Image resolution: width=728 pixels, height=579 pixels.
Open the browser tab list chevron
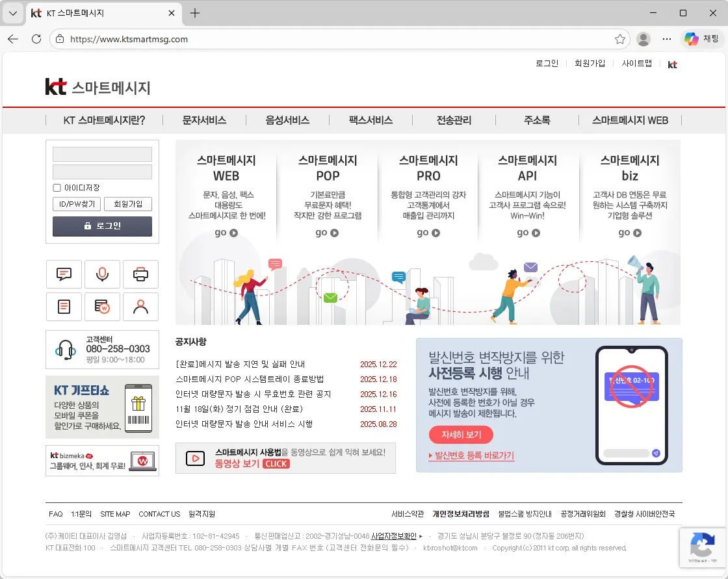(12, 13)
